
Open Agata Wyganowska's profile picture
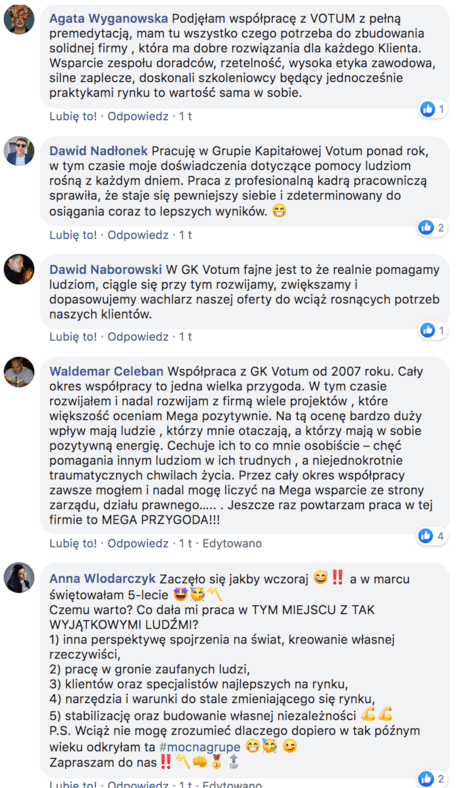19,19
